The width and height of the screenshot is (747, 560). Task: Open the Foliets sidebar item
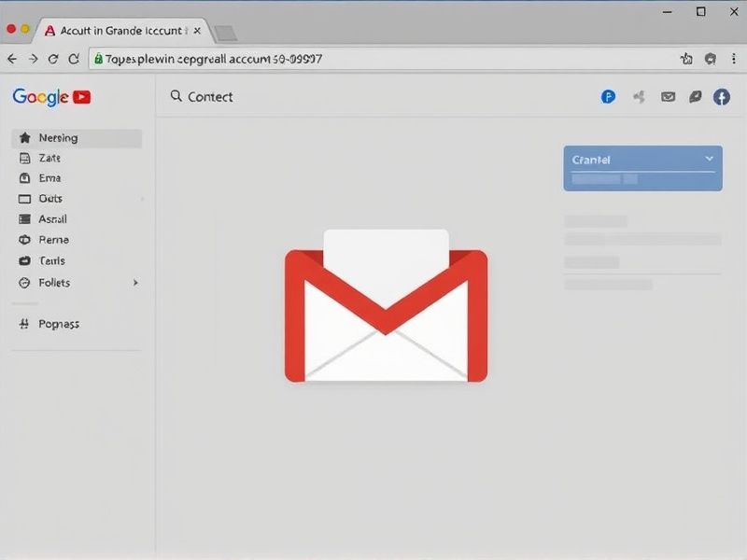point(77,283)
